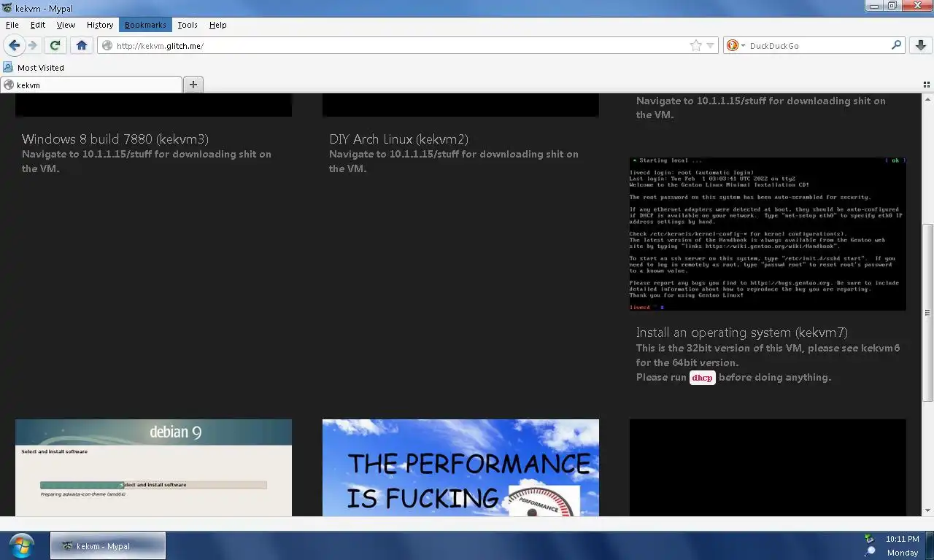The image size is (934, 560).
Task: Click the Gentoo terminal VM thumbnail
Action: [768, 233]
